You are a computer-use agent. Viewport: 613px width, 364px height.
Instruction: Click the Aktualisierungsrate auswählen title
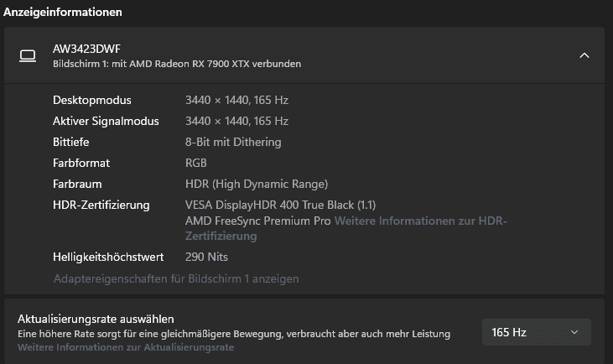(x=96, y=319)
